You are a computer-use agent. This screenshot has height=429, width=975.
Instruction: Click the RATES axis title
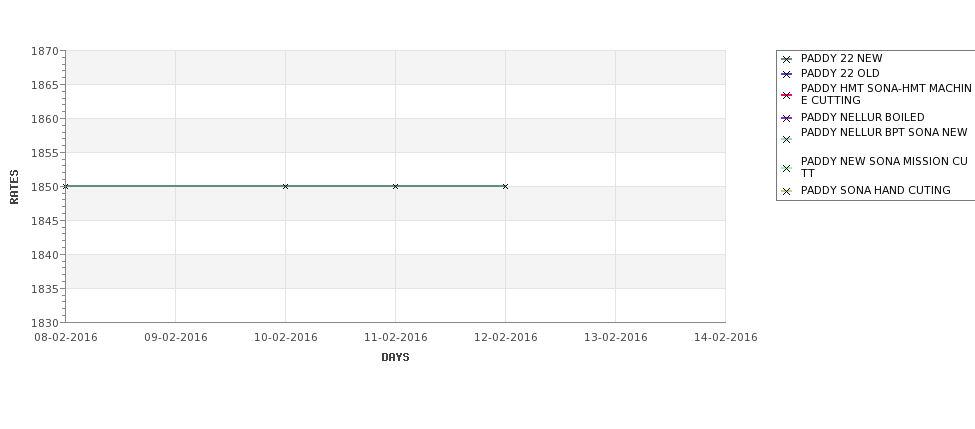[x=14, y=187]
